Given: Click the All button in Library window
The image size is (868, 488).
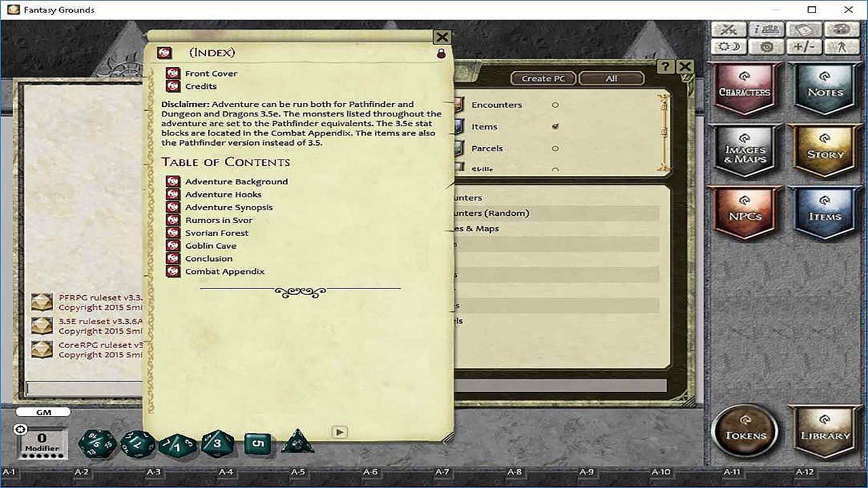Looking at the screenshot, I should coord(612,79).
